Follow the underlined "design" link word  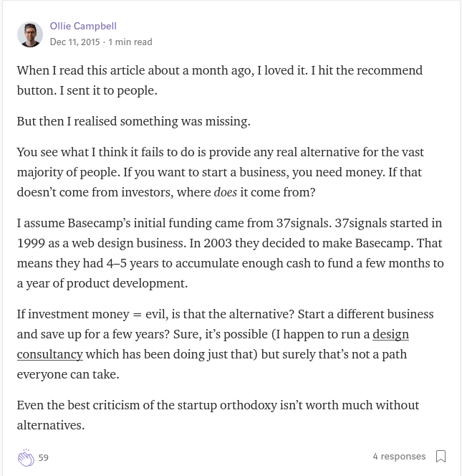tap(390, 334)
